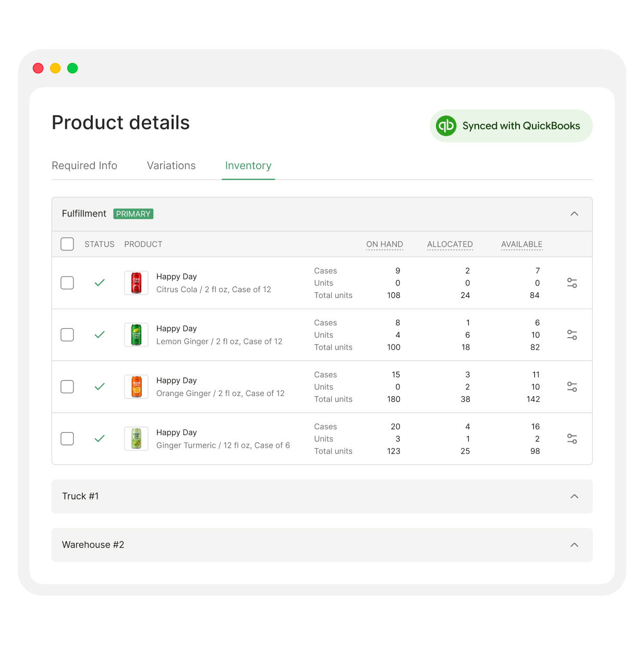Click Happy Day name in Citrus Cola row
This screenshot has height=645, width=644.
pyautogui.click(x=177, y=277)
